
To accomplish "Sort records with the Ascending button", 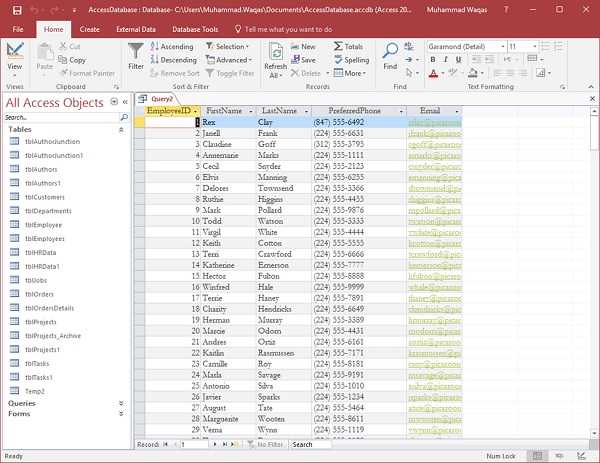I will (x=172, y=46).
